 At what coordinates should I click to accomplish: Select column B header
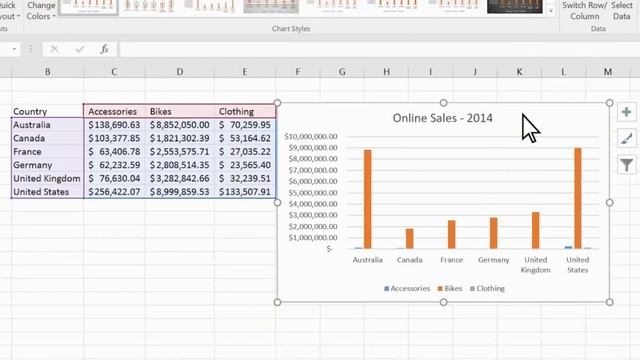coord(47,72)
